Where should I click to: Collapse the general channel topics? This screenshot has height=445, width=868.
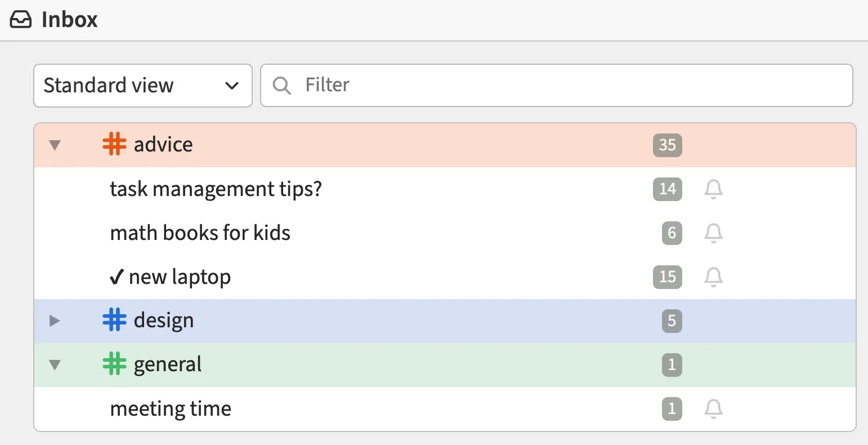point(55,365)
